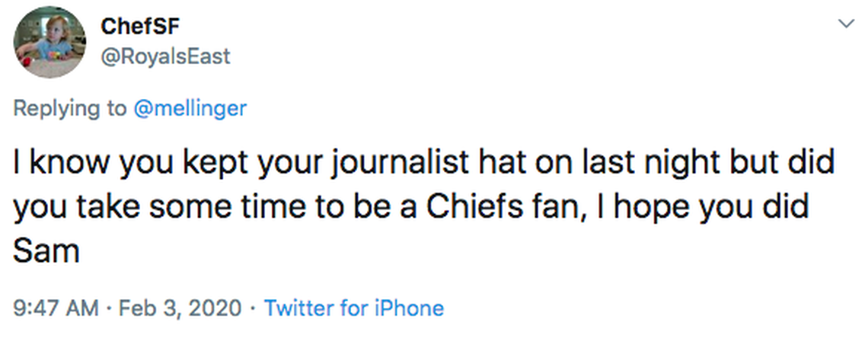Click the "Replying to" label
Viewport: 868px width, 341px height.
(x=70, y=108)
